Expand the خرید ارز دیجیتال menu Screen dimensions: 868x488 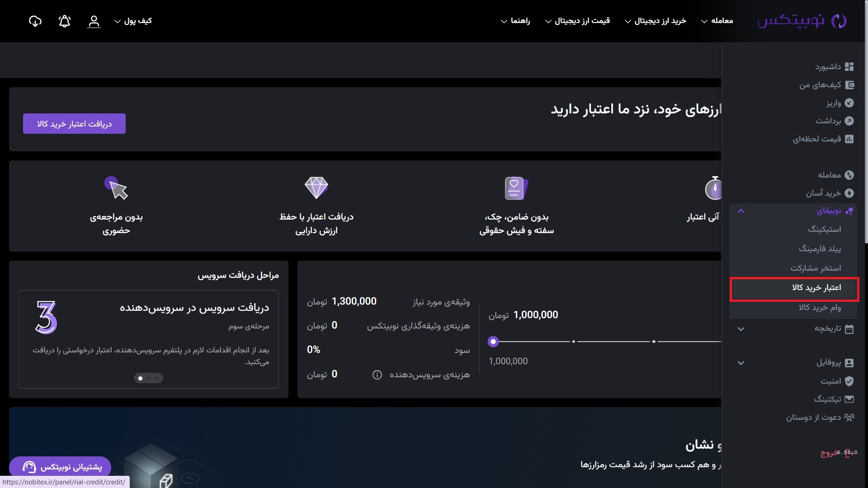[656, 21]
